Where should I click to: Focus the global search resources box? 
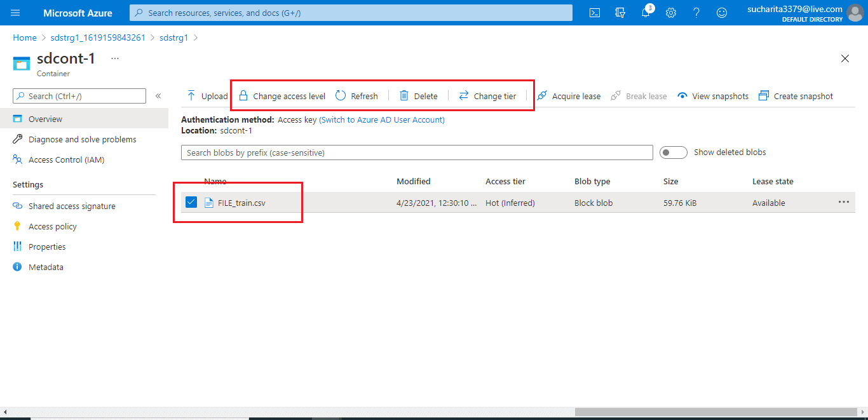tap(351, 13)
